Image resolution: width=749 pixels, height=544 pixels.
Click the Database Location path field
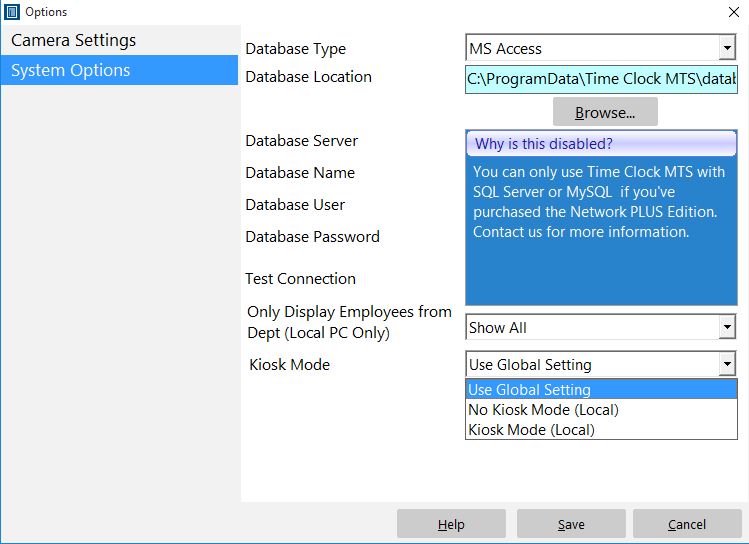click(x=601, y=79)
